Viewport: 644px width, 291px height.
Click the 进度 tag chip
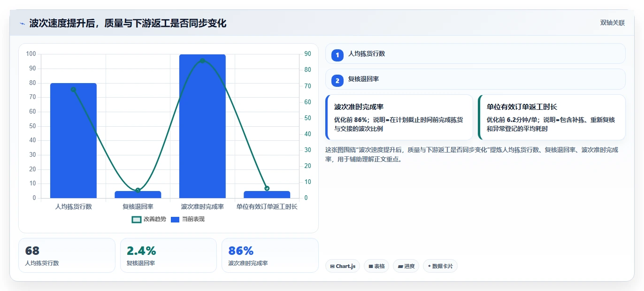pos(406,266)
